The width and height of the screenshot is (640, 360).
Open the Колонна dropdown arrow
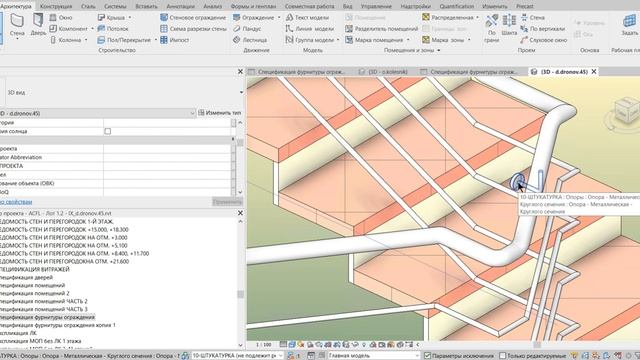click(86, 40)
